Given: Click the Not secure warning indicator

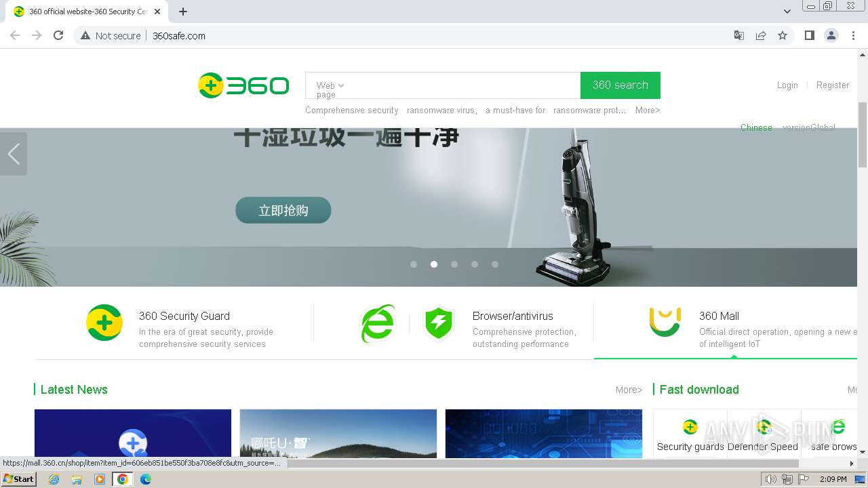Looking at the screenshot, I should click(111, 35).
